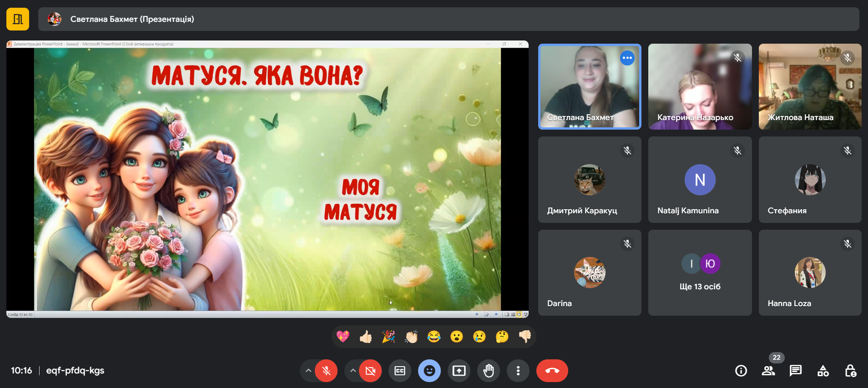Screen dimensions: 868x388
Task: Toggle closed captions
Action: pos(400,371)
